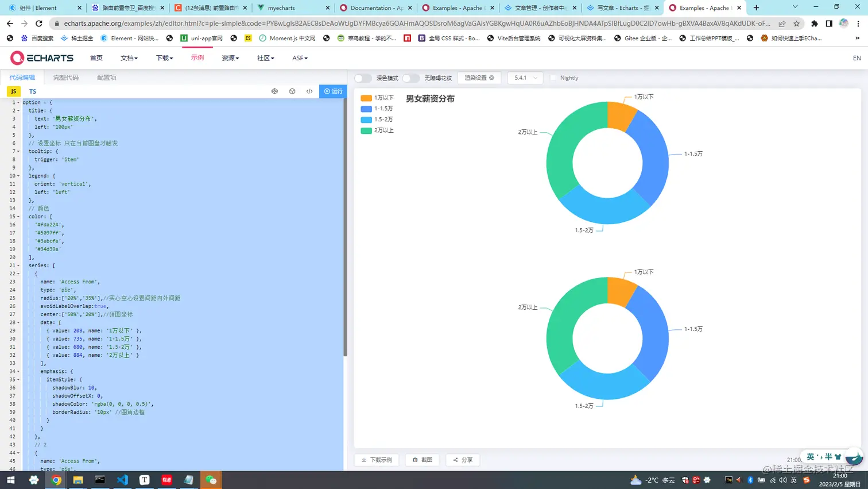Toggle the 1.5-2万 legend item

click(x=377, y=120)
